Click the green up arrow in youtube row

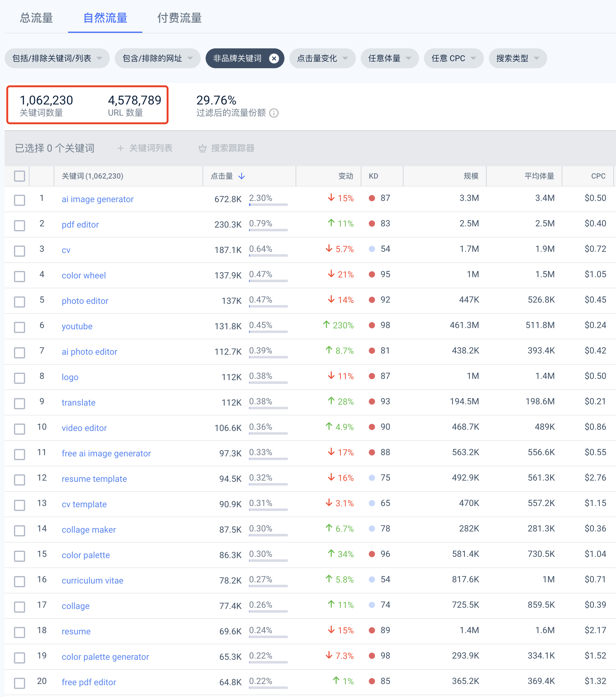coord(326,325)
